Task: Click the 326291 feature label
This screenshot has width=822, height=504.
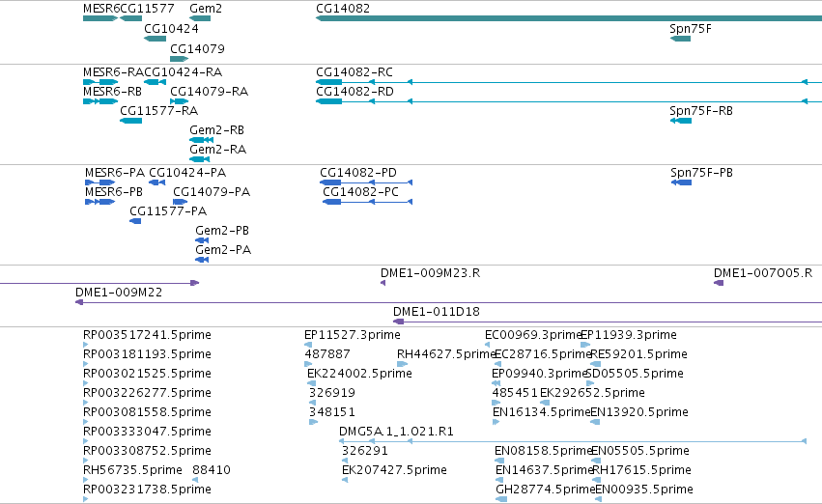Action: tap(365, 452)
